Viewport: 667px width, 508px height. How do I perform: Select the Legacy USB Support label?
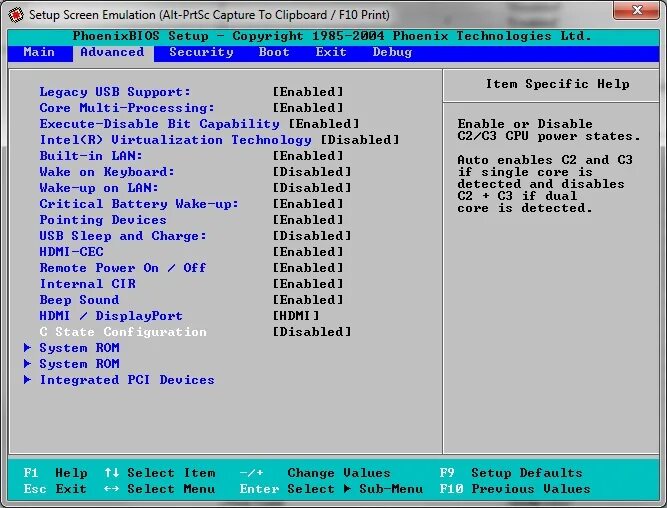115,92
